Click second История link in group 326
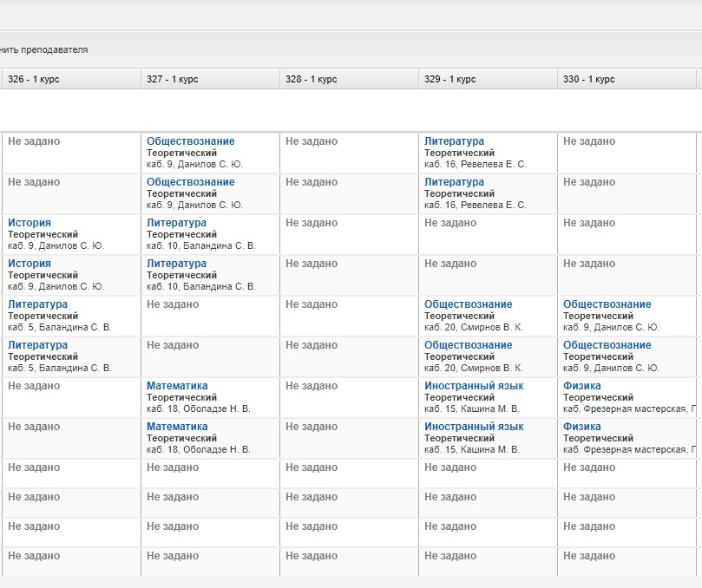Screen dimensions: 702x588 coord(30,264)
